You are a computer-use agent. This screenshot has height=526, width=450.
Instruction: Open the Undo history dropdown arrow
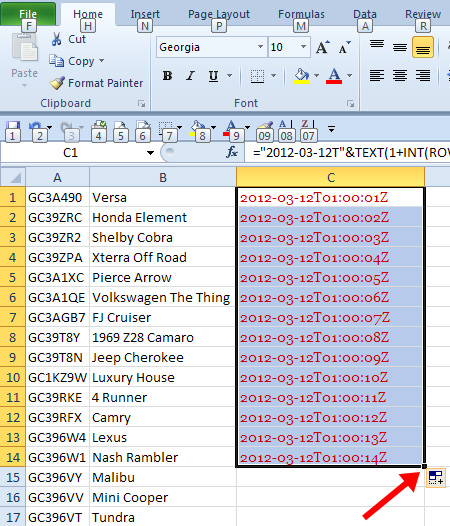(x=49, y=128)
